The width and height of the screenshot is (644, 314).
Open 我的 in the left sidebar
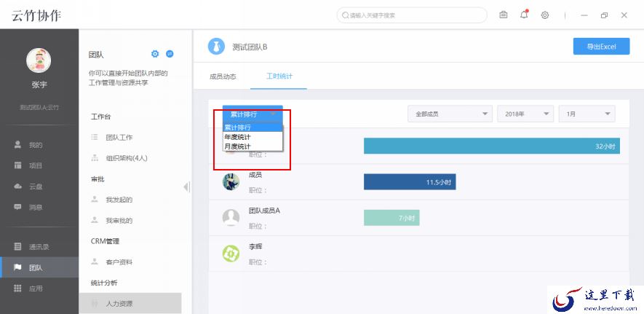(x=39, y=145)
